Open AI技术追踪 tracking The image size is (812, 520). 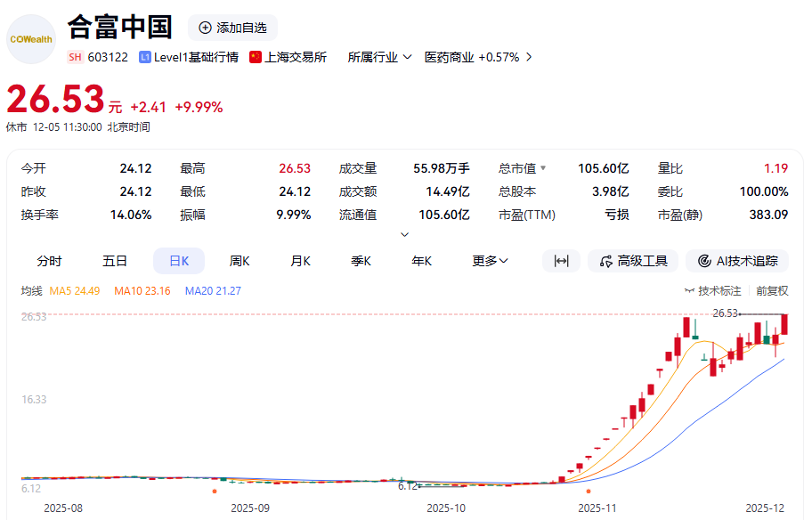tap(738, 261)
